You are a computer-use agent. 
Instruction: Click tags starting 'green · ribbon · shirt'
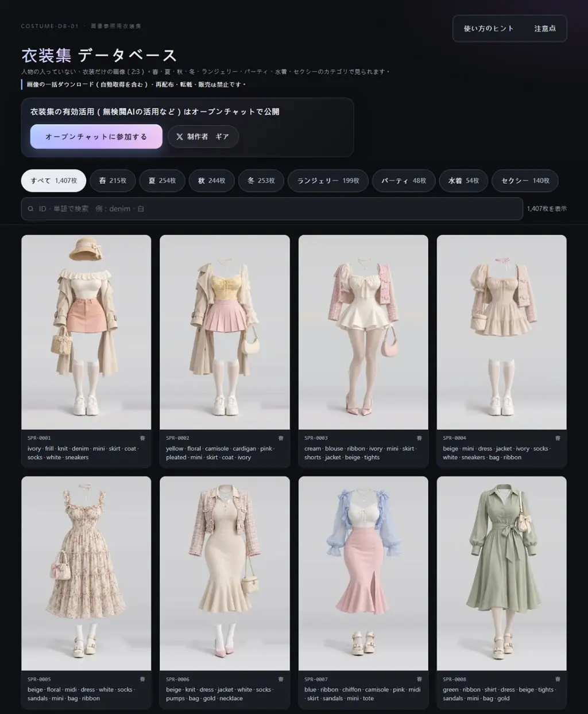499,694
